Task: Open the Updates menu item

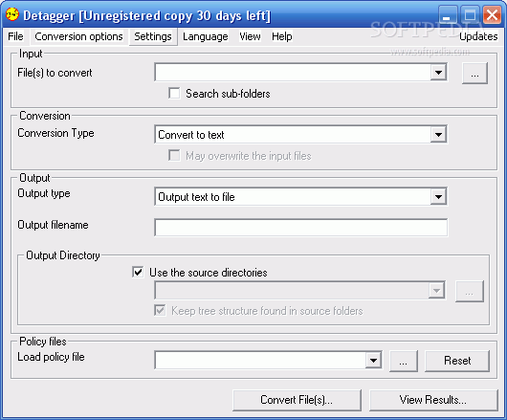Action: (478, 36)
